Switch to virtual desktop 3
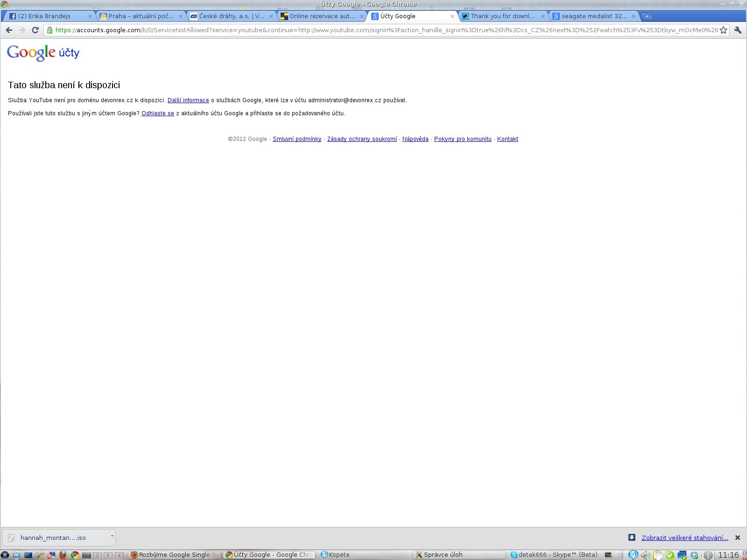 tap(108, 555)
